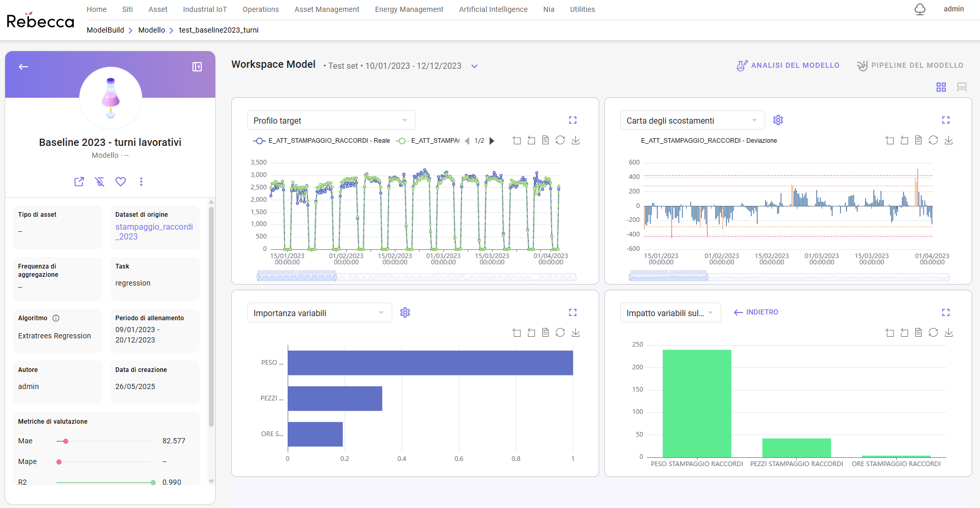This screenshot has height=508, width=980.
Task: Click the heart favorite icon
Action: coord(121,182)
